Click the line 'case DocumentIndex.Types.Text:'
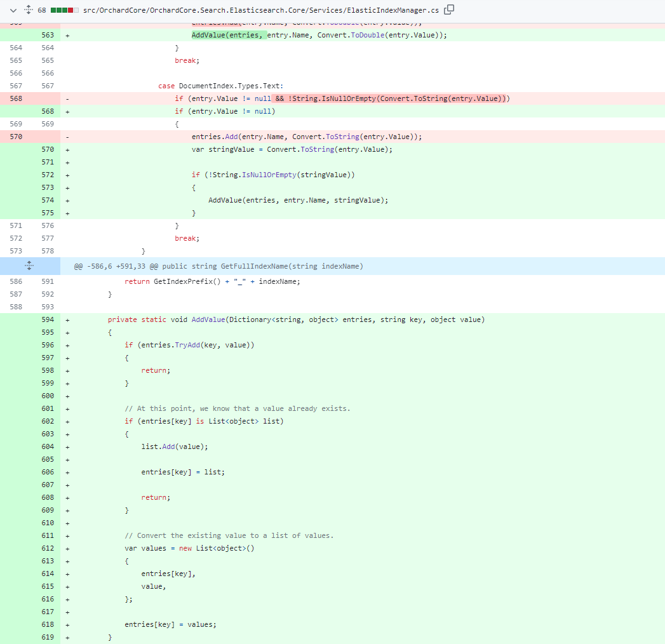The height and width of the screenshot is (644, 665). 220,86
